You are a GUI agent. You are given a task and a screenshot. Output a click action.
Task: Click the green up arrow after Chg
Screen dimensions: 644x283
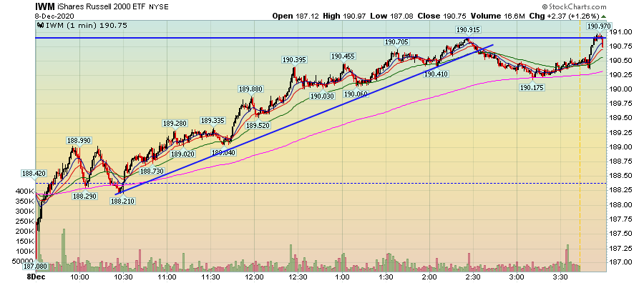603,16
